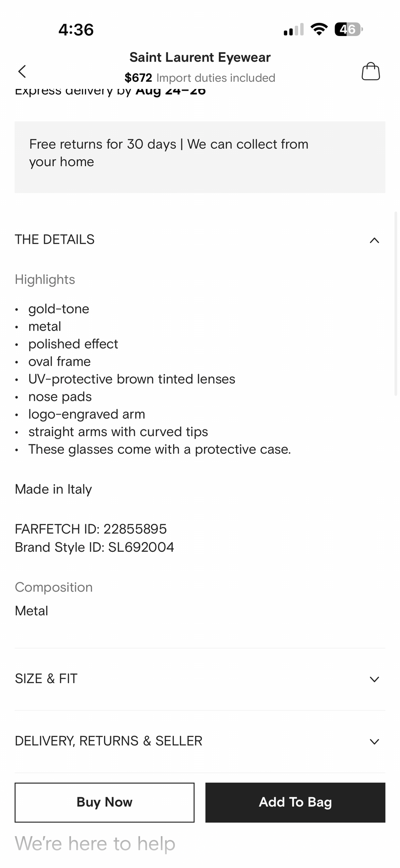Click the Buy Now button
The height and width of the screenshot is (868, 400).
pos(104,802)
